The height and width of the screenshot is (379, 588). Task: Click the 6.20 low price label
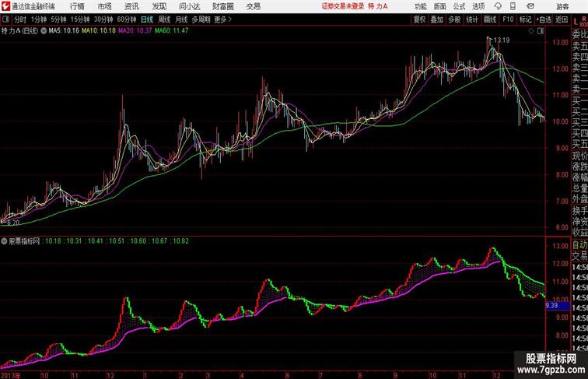click(13, 223)
